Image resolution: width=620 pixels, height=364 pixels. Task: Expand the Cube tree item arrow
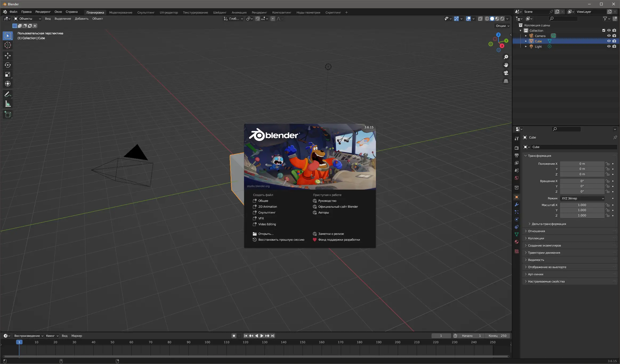coord(526,41)
